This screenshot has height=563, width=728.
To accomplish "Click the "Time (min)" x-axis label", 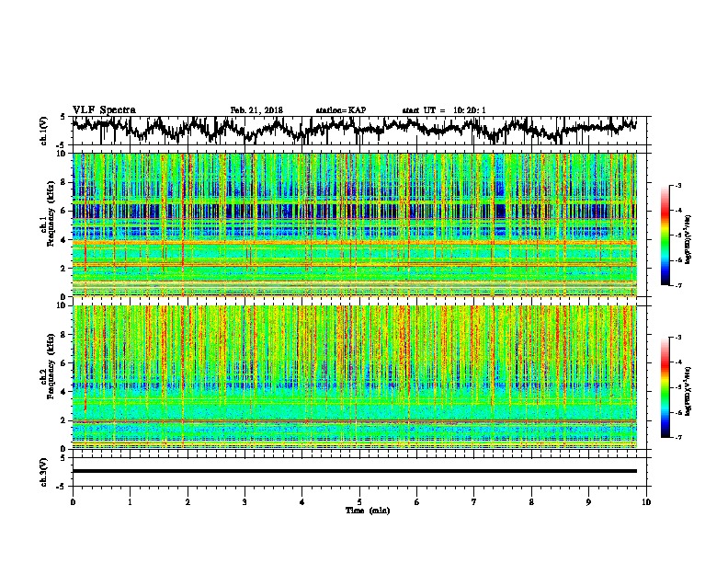I will [368, 511].
